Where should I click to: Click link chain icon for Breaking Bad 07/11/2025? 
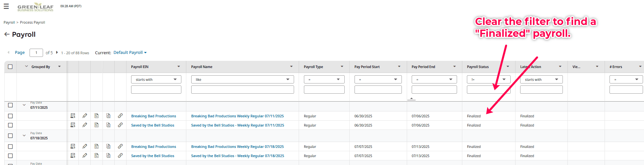tap(120, 116)
